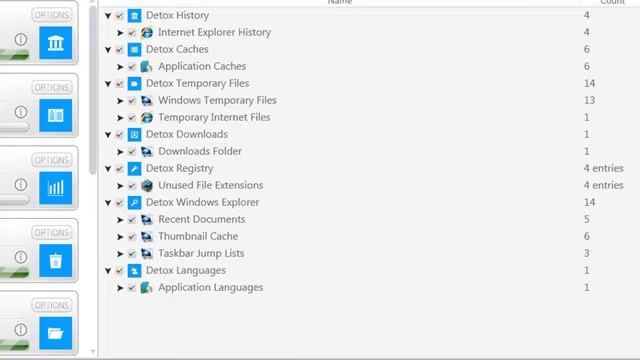Open info beside the bank tile
Image resolution: width=640 pixels, height=360 pixels.
21,40
